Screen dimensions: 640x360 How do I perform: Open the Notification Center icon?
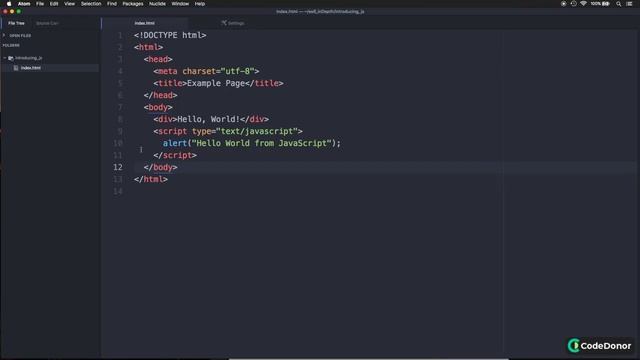629,4
